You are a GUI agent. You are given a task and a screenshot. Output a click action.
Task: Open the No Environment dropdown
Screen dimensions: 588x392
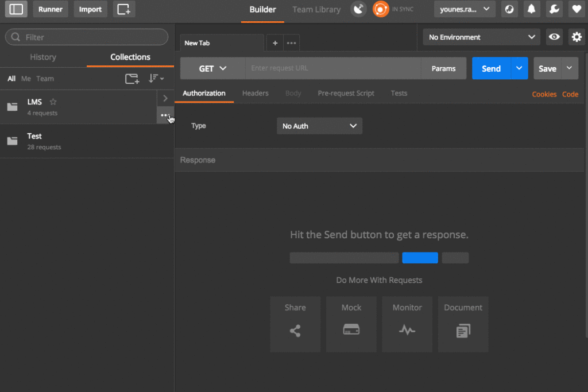tap(482, 37)
